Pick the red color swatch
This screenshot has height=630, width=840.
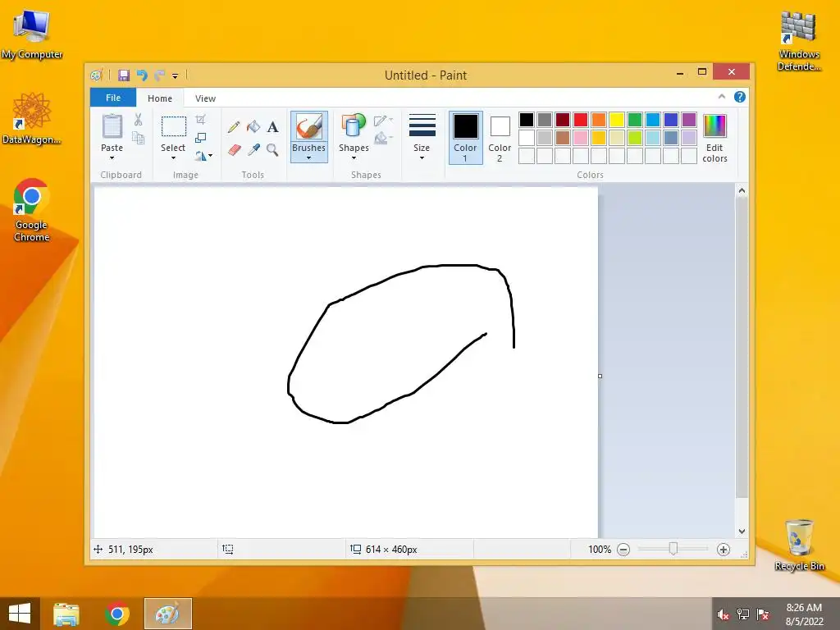pos(581,120)
